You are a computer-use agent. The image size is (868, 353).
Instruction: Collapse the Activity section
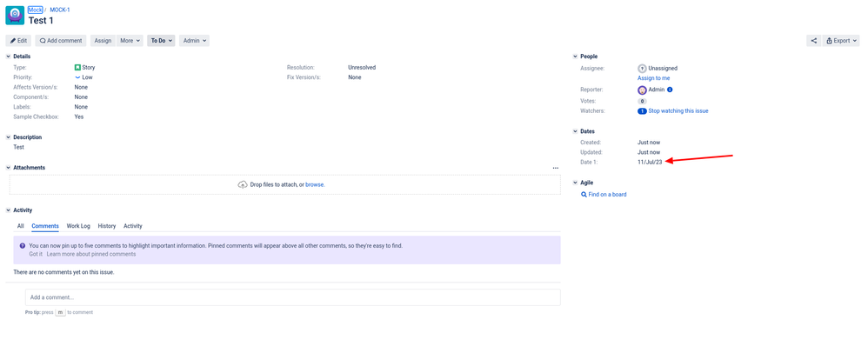(x=9, y=210)
